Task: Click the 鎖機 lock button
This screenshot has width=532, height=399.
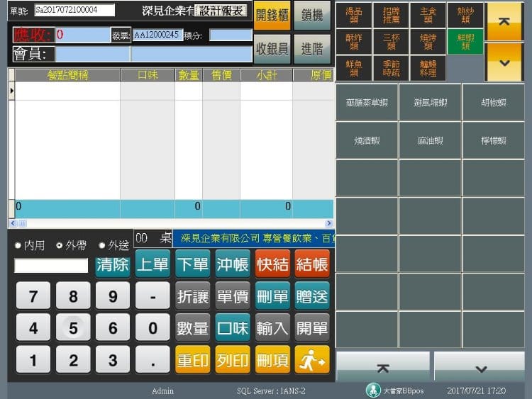Action: (x=312, y=16)
